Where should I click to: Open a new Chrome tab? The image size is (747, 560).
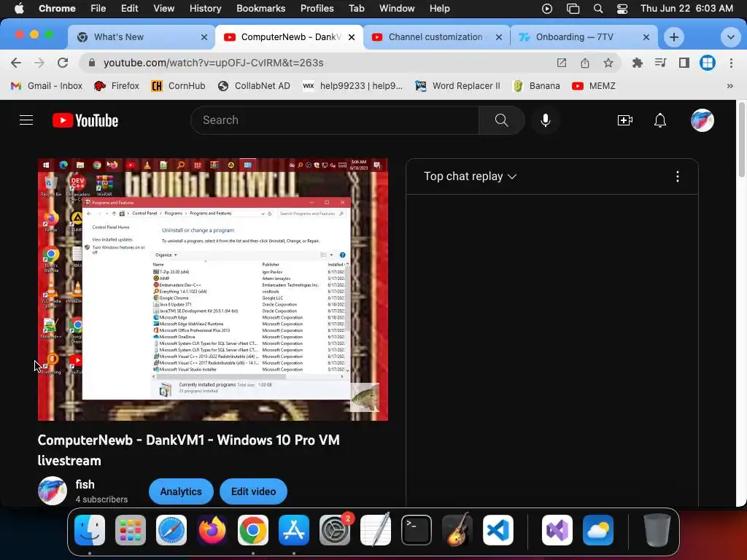coord(673,37)
